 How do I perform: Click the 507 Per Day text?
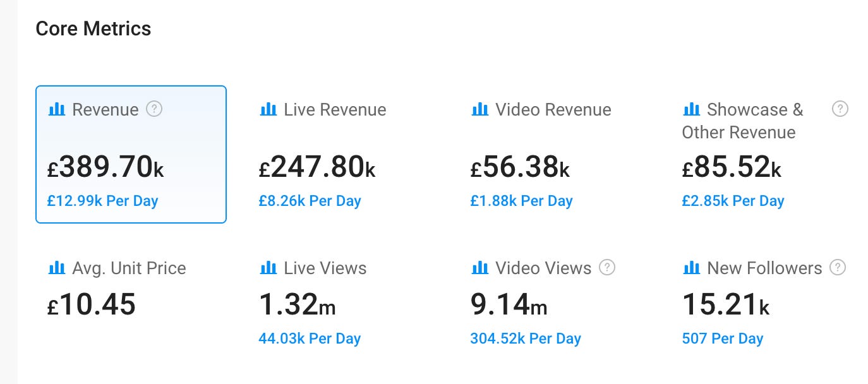coord(723,339)
